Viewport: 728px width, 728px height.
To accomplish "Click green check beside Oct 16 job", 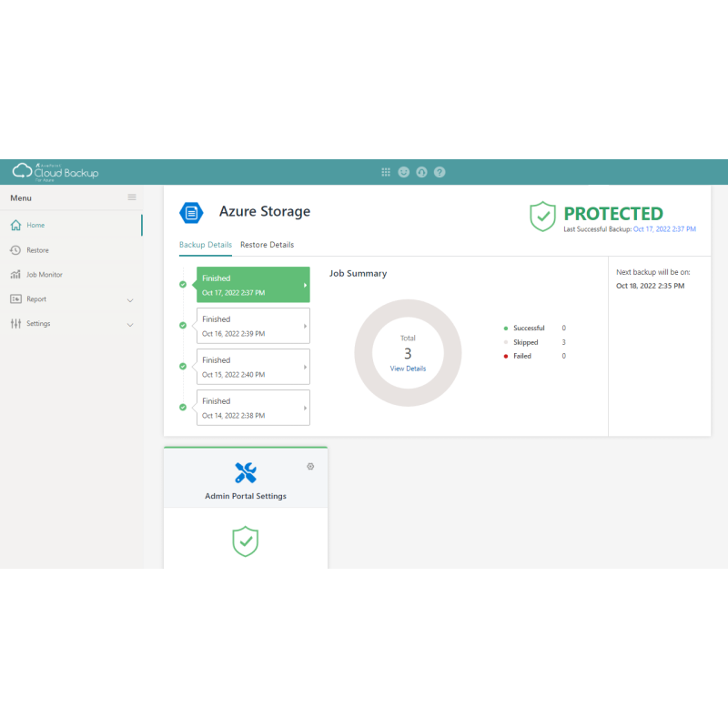I will 183,326.
